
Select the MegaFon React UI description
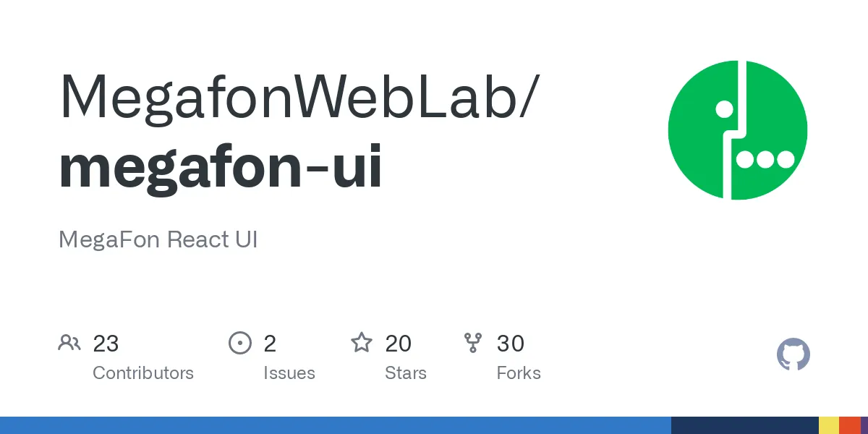[x=158, y=239]
